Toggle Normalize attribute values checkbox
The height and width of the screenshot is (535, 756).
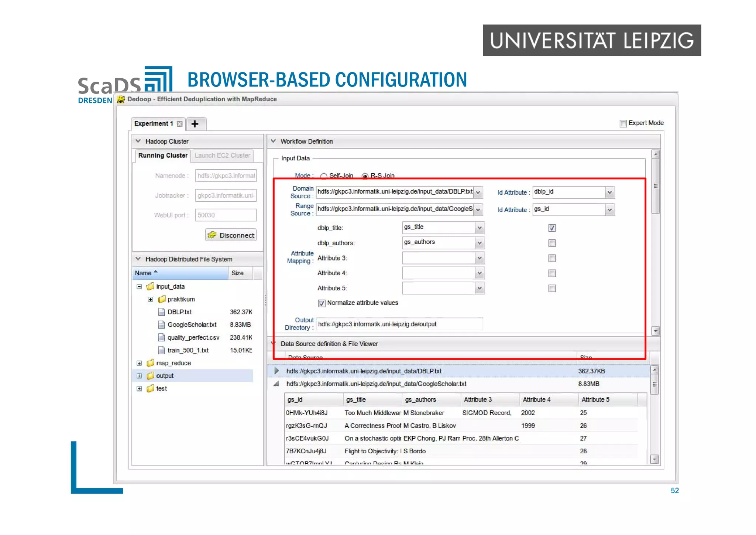322,303
